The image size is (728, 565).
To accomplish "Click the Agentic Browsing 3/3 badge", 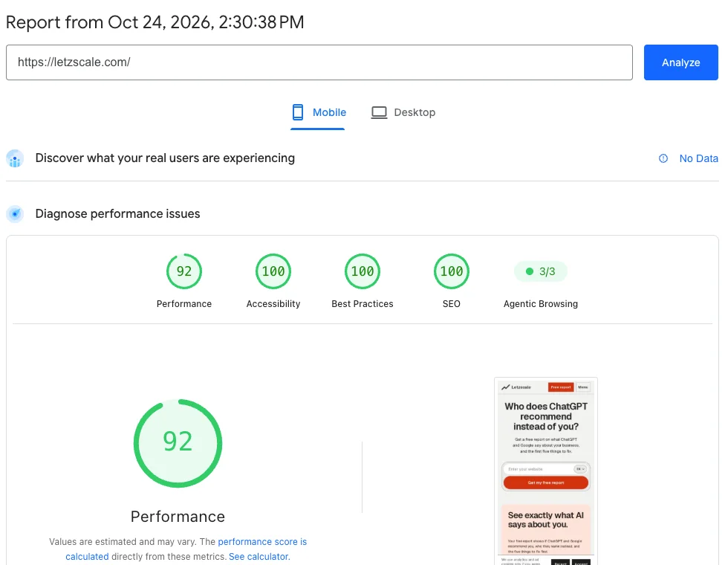I will tap(541, 271).
